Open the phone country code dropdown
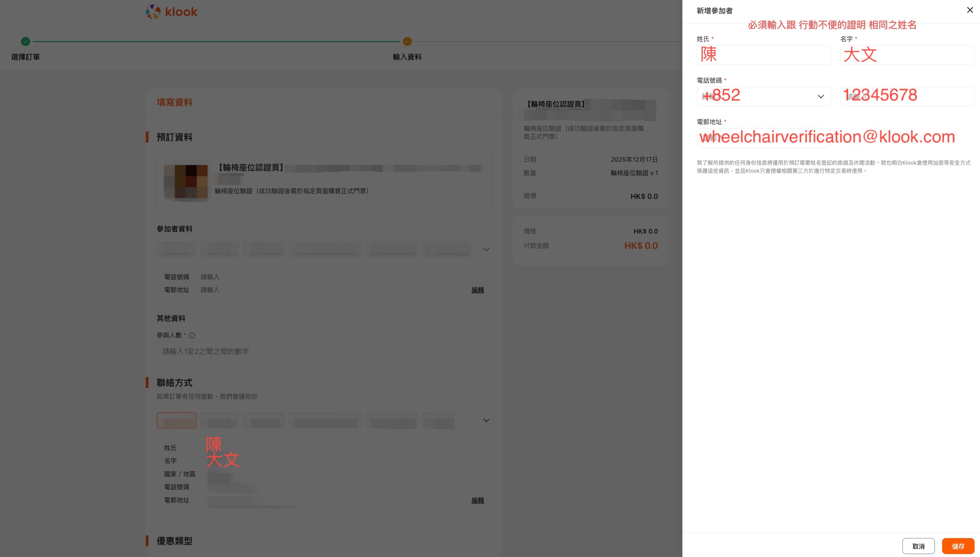The height and width of the screenshot is (557, 980). pyautogui.click(x=763, y=96)
